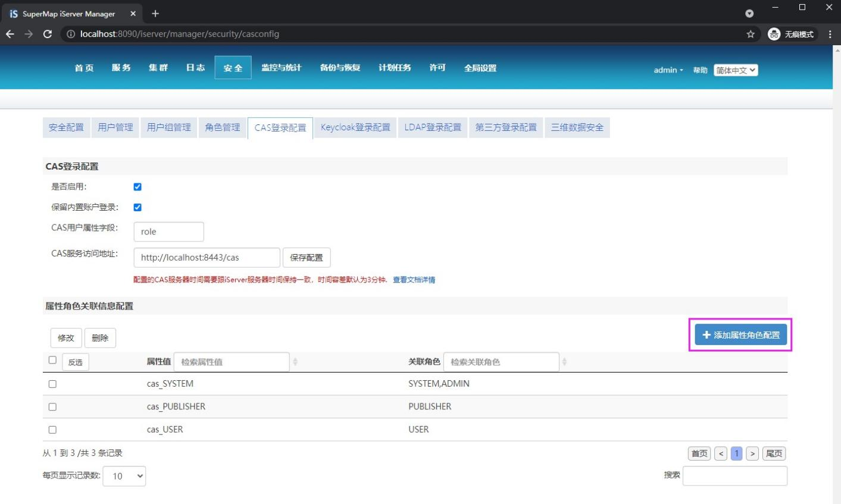Click the 修改 button
Screen dimensions: 841x504
coord(66,338)
